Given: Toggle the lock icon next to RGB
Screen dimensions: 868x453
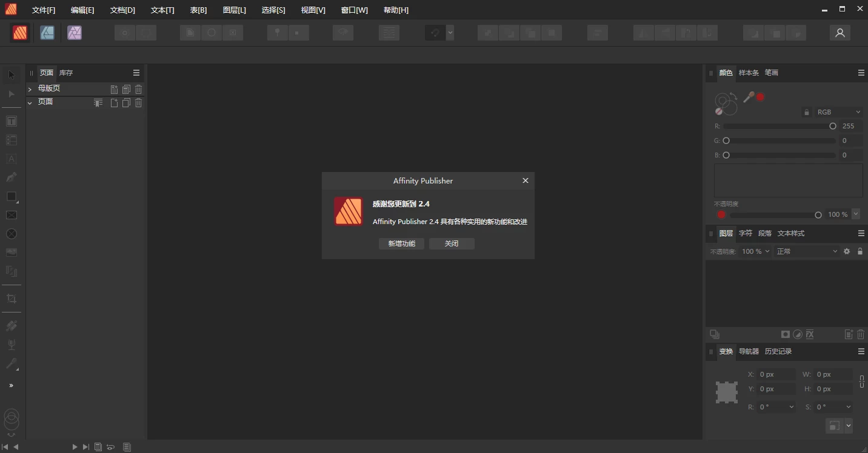Looking at the screenshot, I should (807, 112).
